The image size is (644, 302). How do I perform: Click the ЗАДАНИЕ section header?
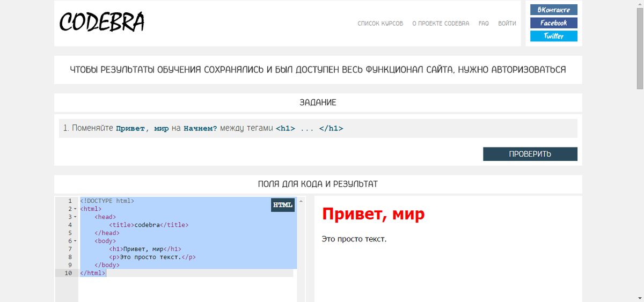[318, 102]
